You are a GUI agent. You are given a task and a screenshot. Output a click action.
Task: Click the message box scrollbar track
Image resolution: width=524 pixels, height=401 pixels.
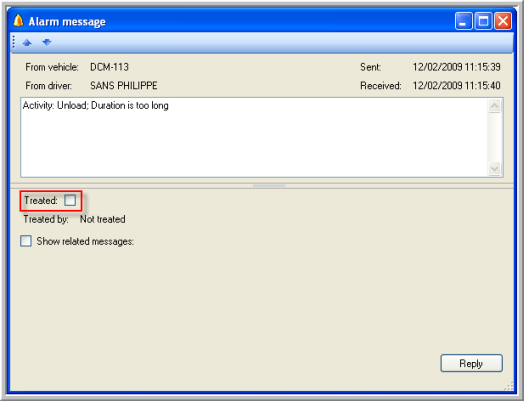tap(495, 137)
